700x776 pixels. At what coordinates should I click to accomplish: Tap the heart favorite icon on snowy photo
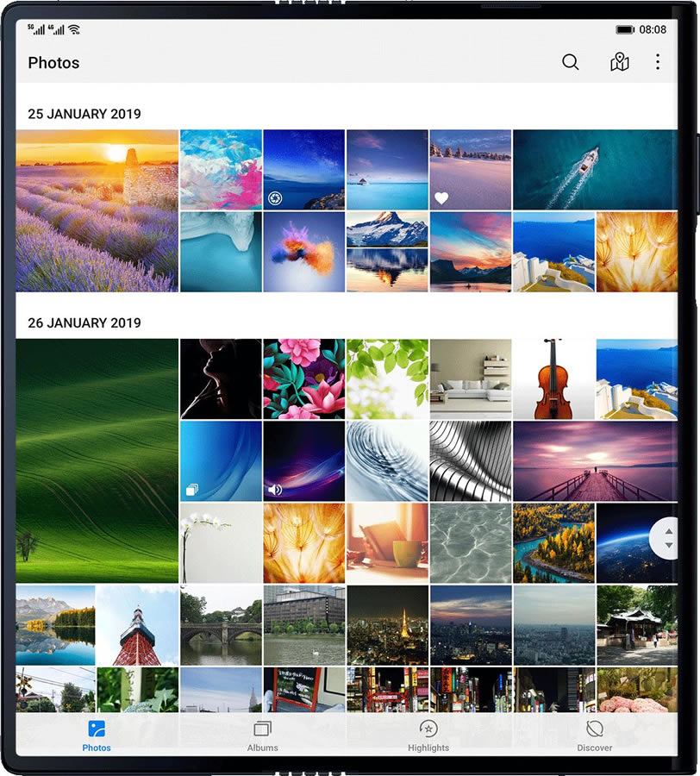pos(441,198)
